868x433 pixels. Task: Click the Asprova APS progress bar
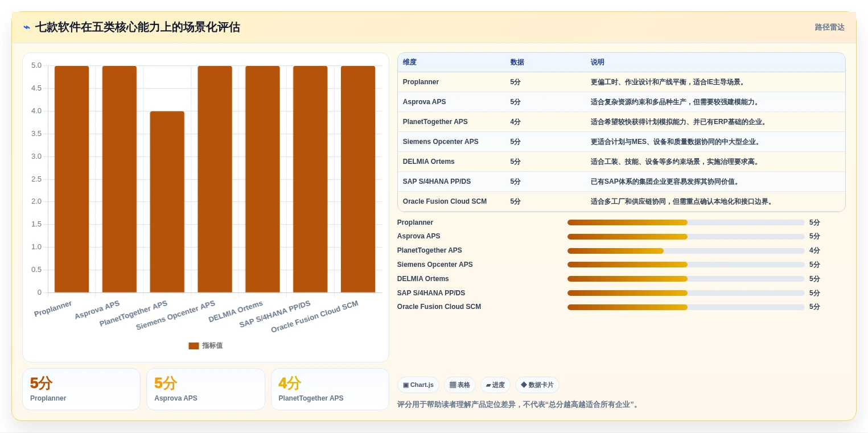pos(686,237)
